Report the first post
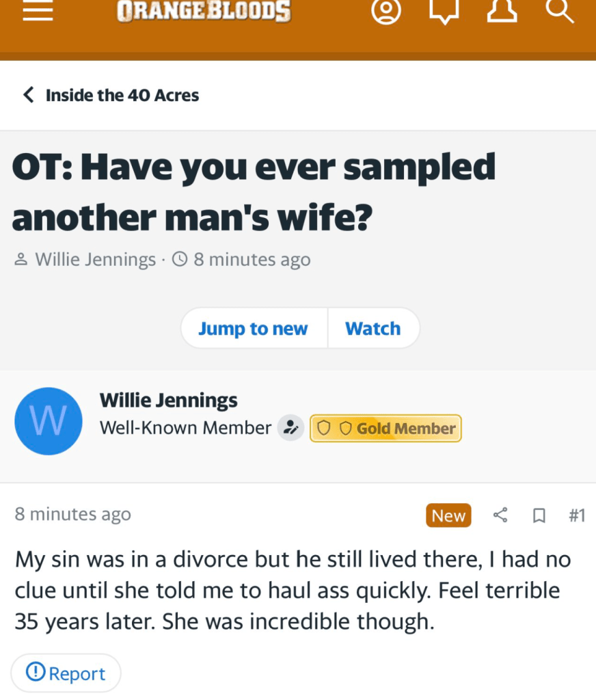Image resolution: width=596 pixels, height=700 pixels. click(66, 673)
